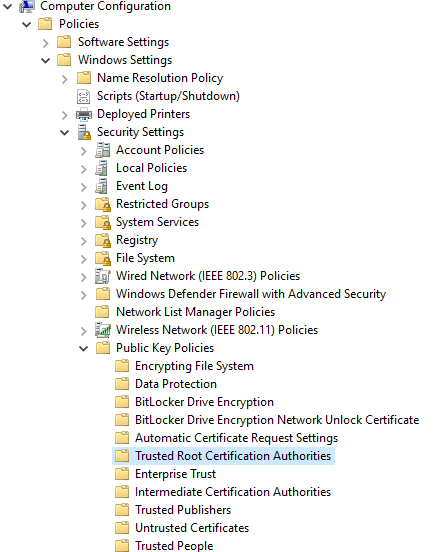Click the Trusted Publishers folder icon

point(122,510)
